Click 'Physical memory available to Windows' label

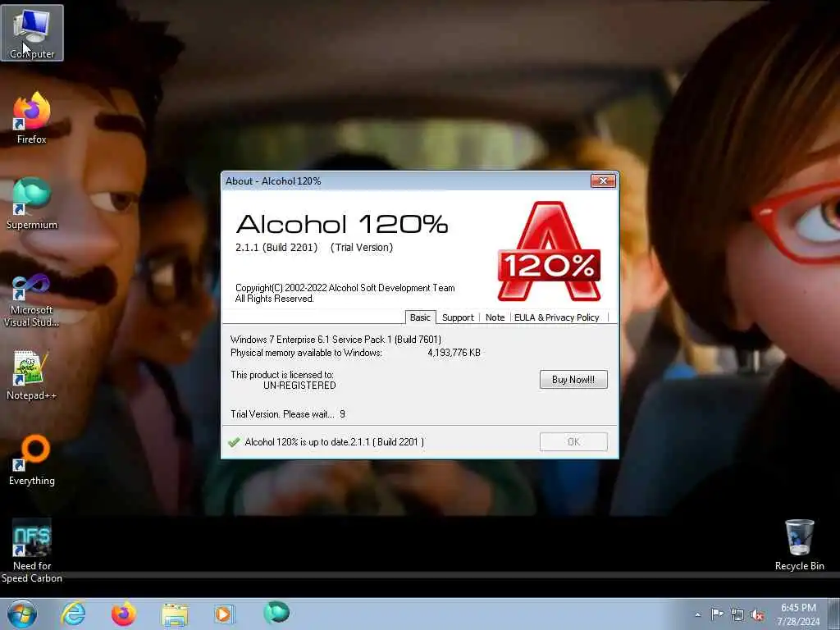tap(307, 353)
